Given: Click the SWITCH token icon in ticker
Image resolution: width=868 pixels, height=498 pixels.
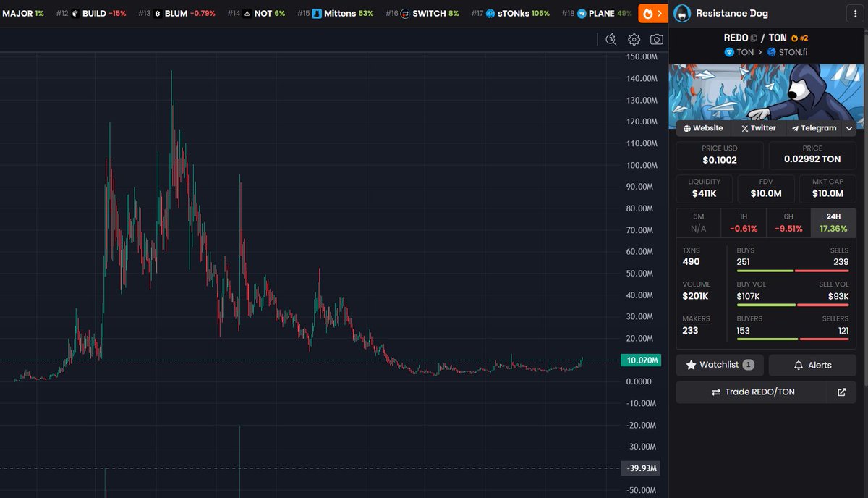Looking at the screenshot, I should tap(405, 13).
